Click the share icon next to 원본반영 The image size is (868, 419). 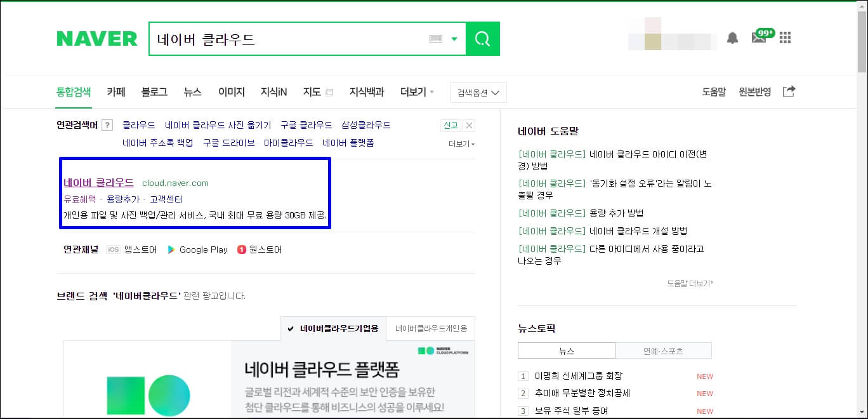click(789, 91)
